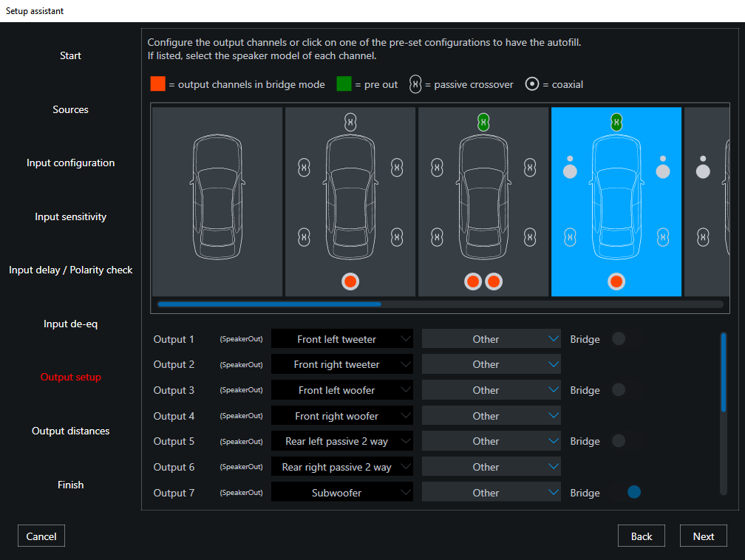Toggle Bridge for Output 1
745x560 pixels.
tap(619, 339)
